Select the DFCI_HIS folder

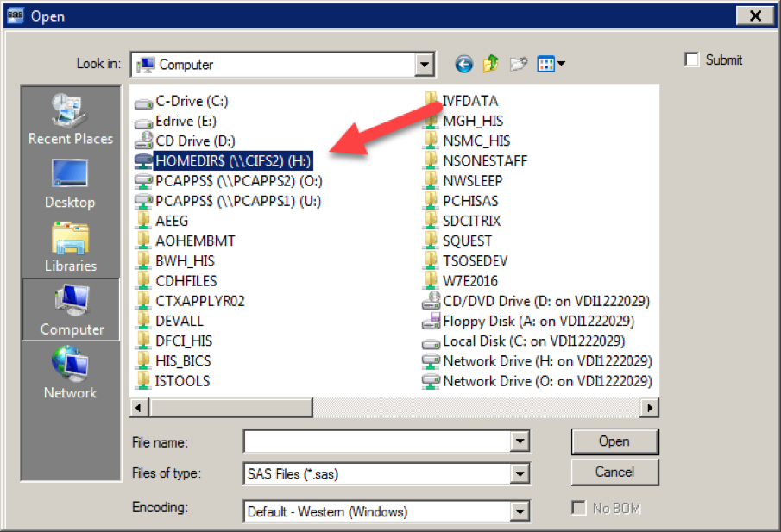click(x=174, y=341)
